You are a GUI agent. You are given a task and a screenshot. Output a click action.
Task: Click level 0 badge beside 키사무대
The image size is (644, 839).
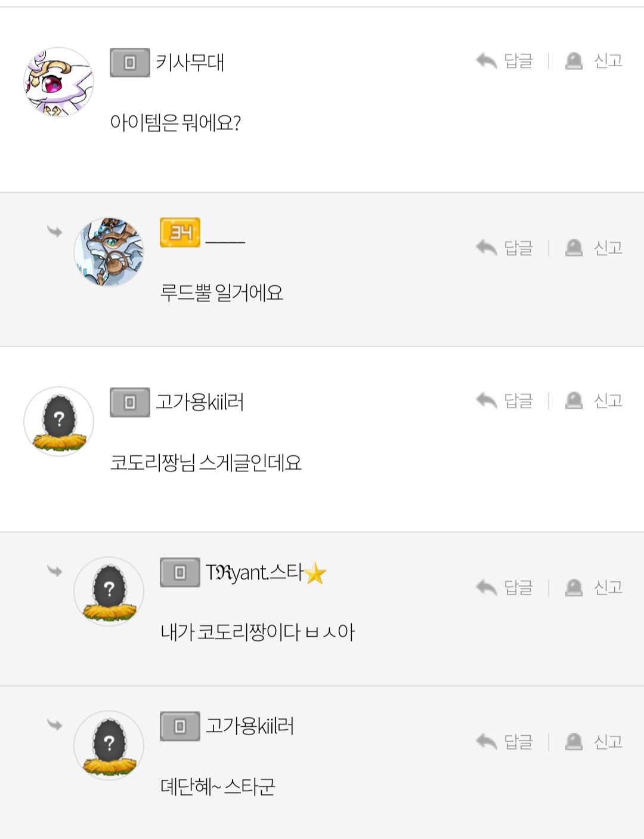click(x=130, y=63)
